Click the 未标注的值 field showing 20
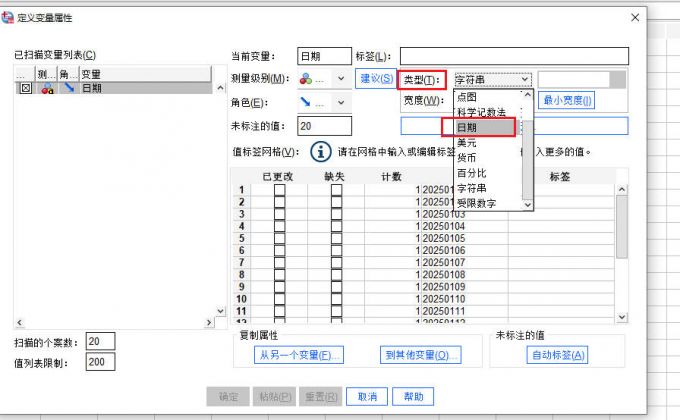680x420 pixels. 324,126
